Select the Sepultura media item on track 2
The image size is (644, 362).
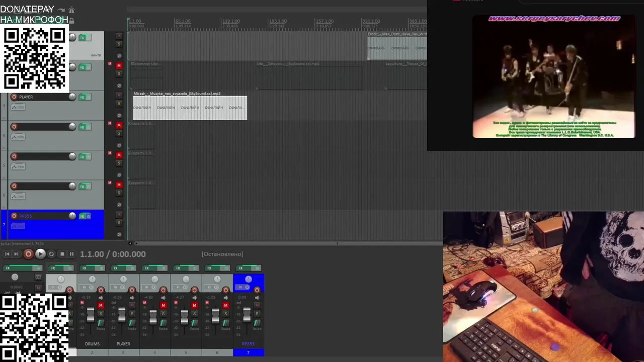[x=406, y=78]
